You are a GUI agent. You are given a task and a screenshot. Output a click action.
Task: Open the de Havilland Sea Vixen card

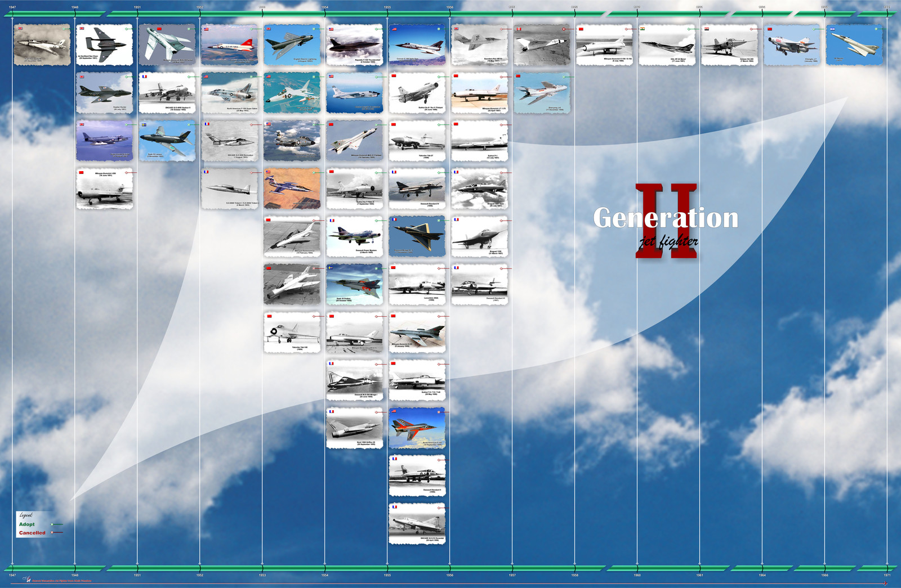pos(105,44)
